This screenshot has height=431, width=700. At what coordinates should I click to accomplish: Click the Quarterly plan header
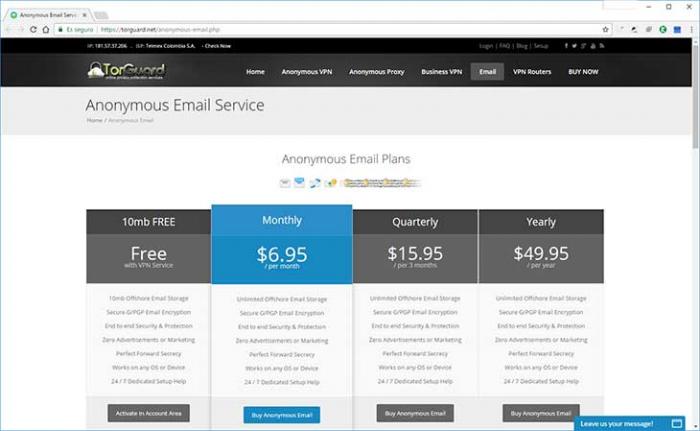(x=415, y=222)
